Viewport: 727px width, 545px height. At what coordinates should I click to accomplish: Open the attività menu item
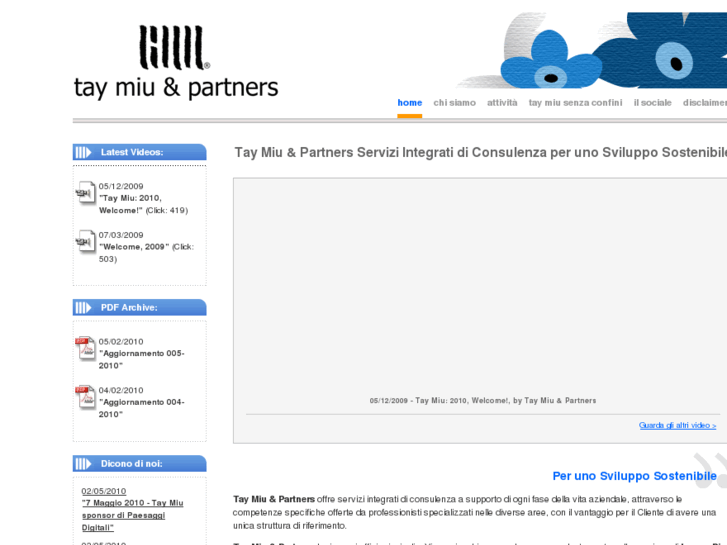click(x=502, y=103)
